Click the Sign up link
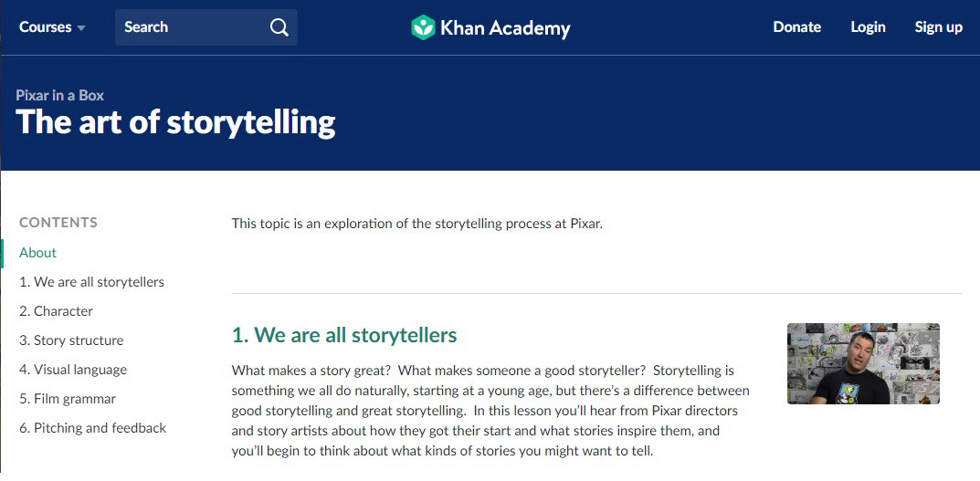 click(938, 27)
